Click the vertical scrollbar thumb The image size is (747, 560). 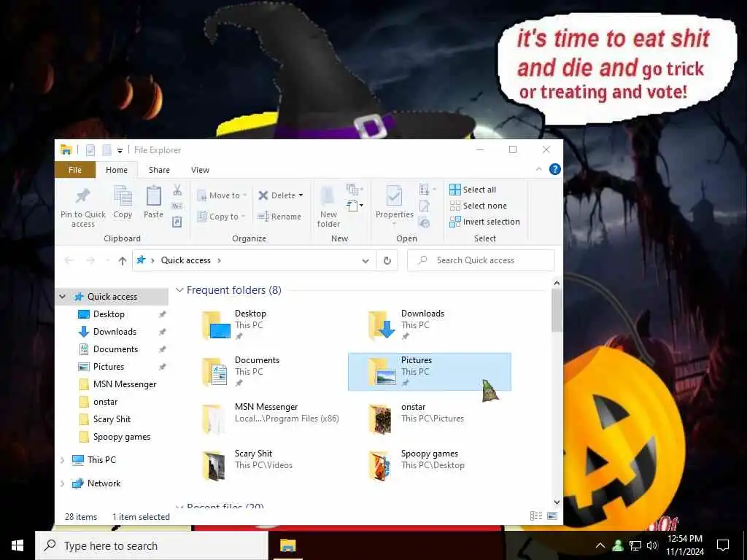pos(557,311)
